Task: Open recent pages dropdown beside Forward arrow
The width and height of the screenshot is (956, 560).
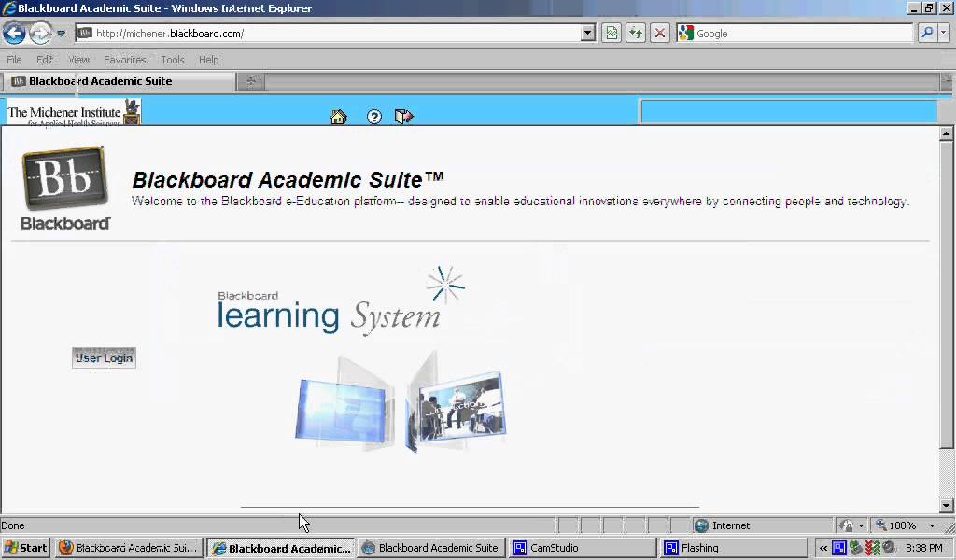Action: pos(61,34)
